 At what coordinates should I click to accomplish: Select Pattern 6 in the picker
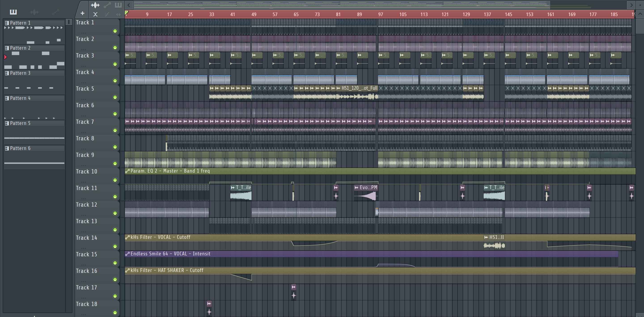[34, 157]
